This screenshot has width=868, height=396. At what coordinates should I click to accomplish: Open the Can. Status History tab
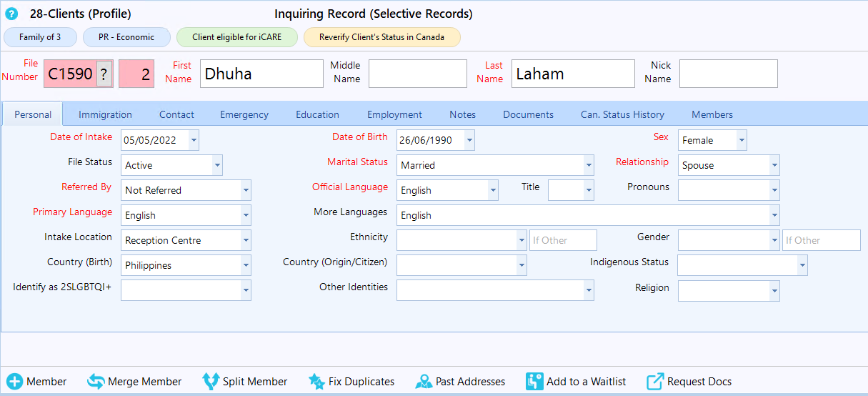point(622,114)
